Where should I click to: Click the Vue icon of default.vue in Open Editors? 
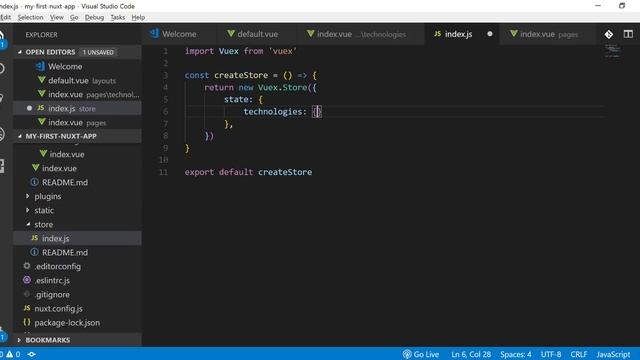point(42,80)
